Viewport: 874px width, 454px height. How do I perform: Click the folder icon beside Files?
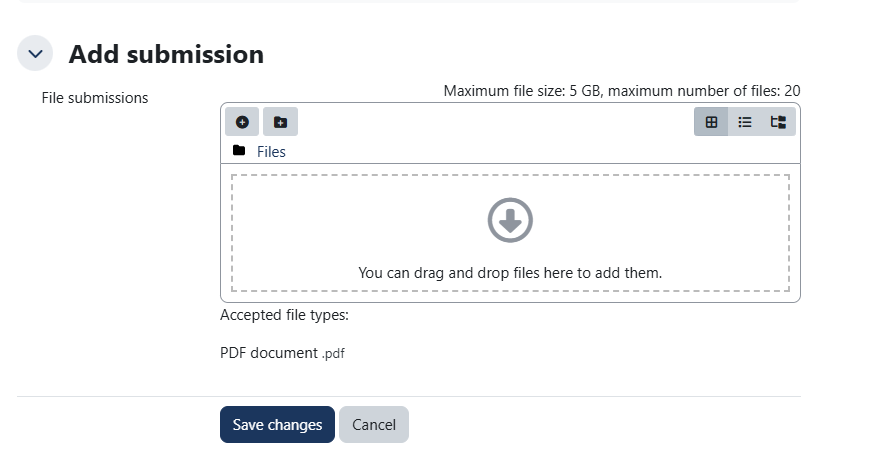tap(239, 150)
